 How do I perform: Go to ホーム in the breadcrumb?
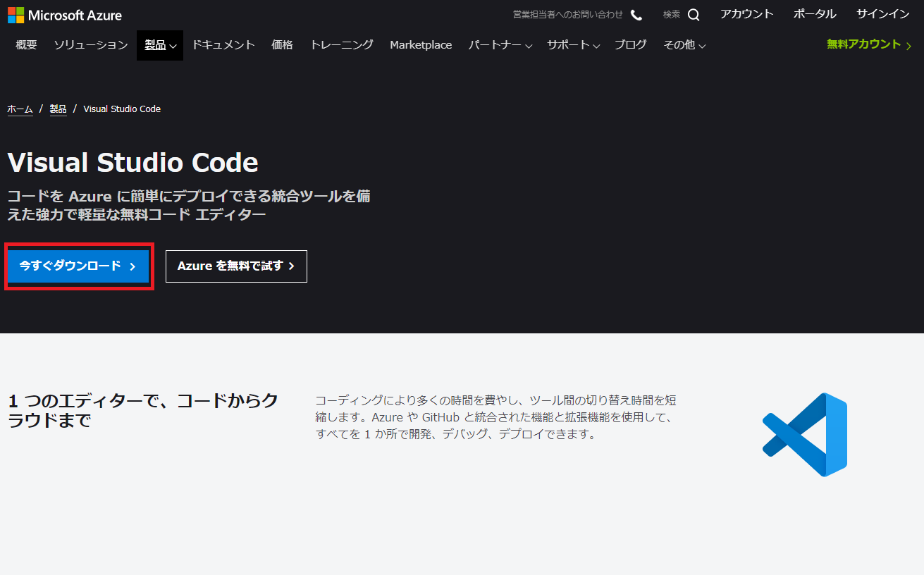point(20,109)
